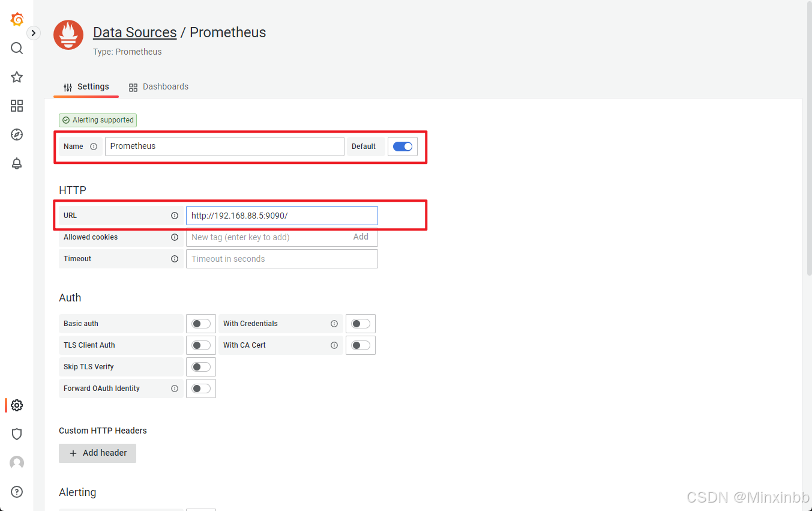
Task: Toggle the Default data source switch
Action: pos(403,147)
